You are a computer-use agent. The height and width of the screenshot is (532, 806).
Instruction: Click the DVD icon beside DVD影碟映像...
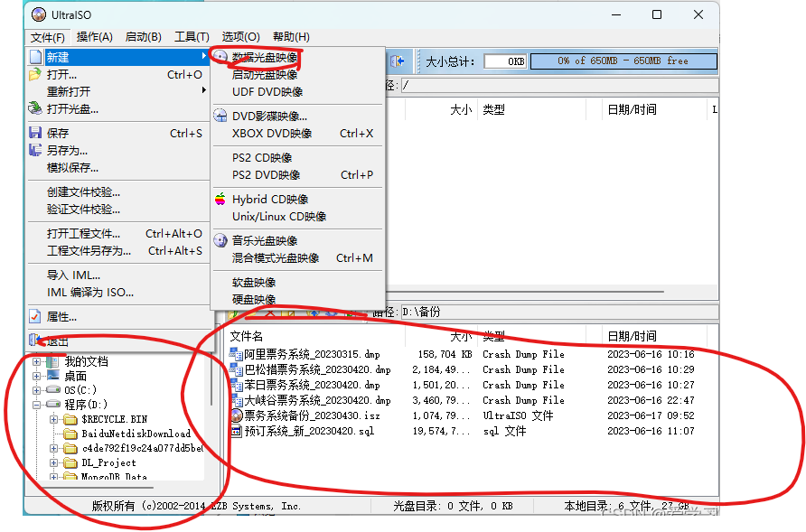click(x=220, y=116)
